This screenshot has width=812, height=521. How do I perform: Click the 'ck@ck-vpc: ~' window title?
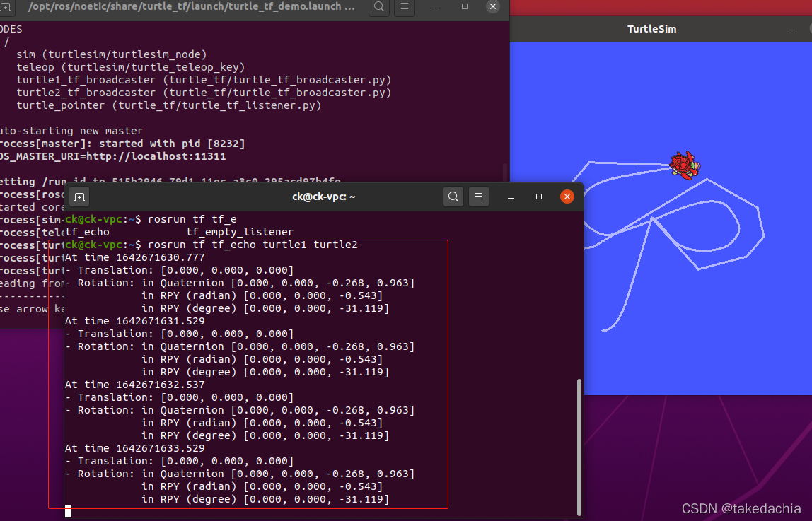[x=324, y=197]
